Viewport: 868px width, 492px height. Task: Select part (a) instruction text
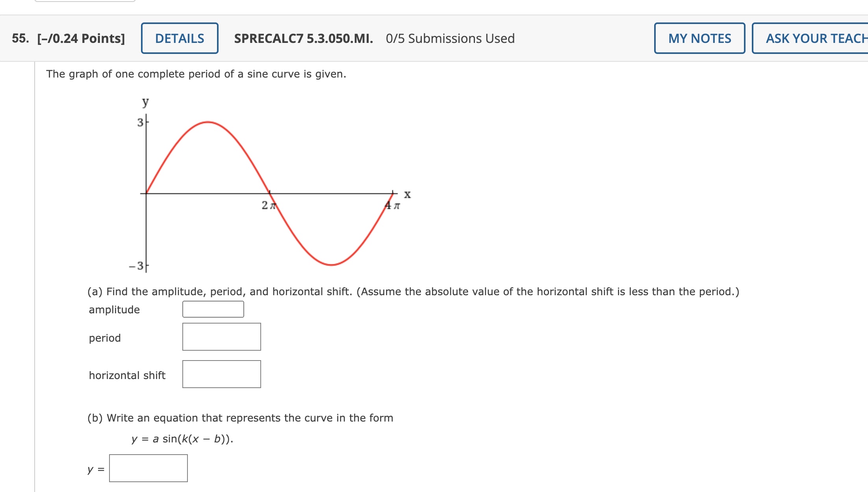click(413, 291)
